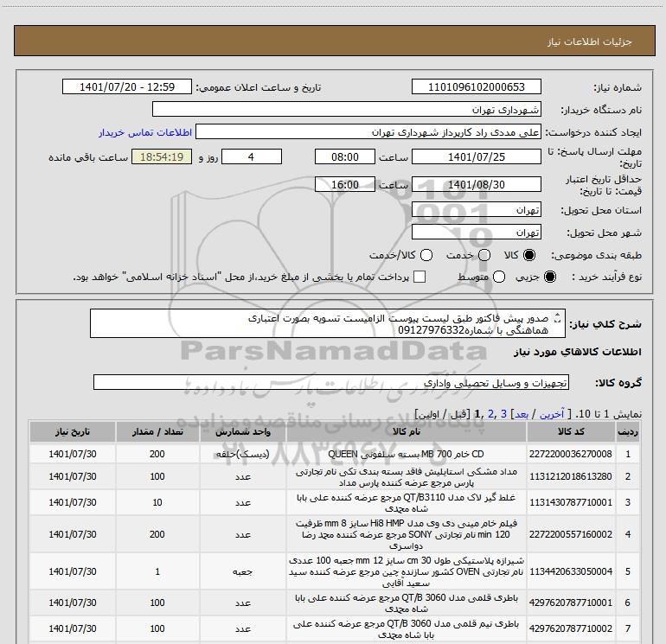The height and width of the screenshot is (644, 666).
Task: Click the announcement date field 1401/07/20 - 12:59
Action: point(127,86)
